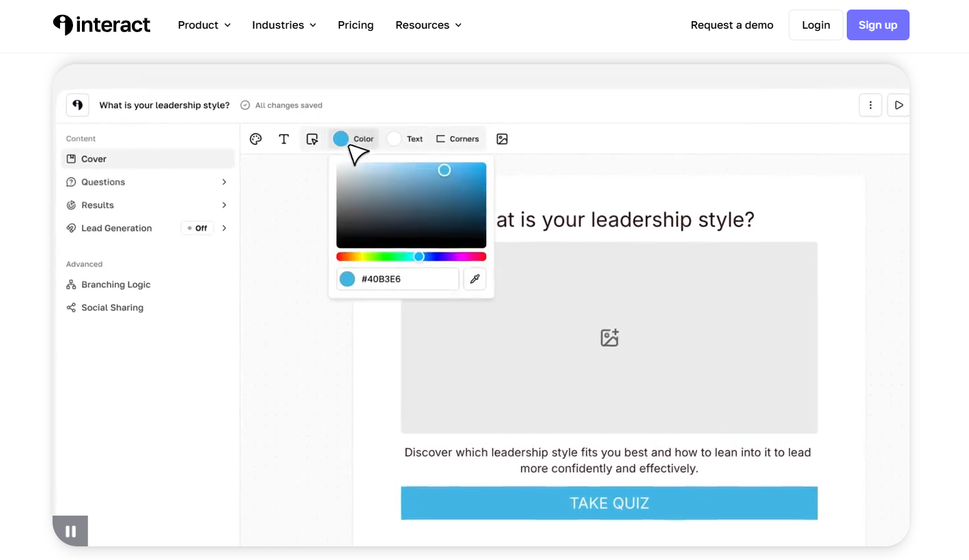The image size is (969, 560).
Task: Expand the Lead Generation chevron arrow
Action: 224,228
